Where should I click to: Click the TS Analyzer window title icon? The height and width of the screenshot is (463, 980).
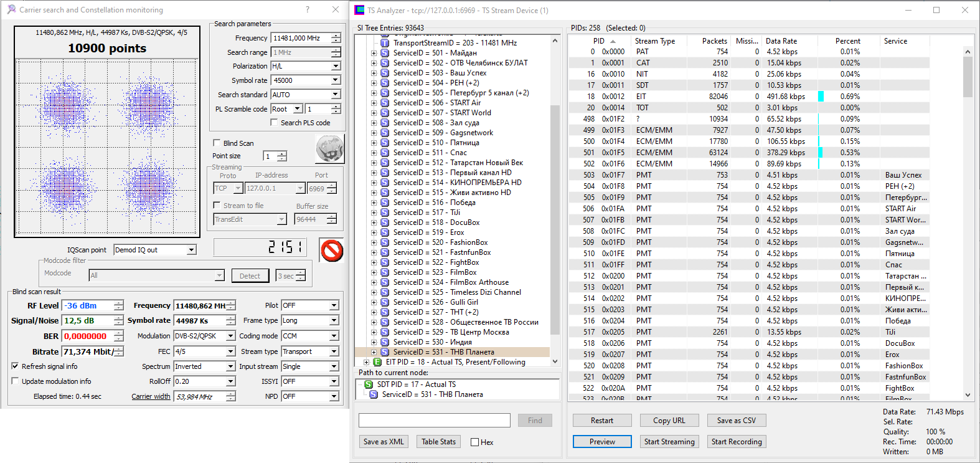coord(359,10)
